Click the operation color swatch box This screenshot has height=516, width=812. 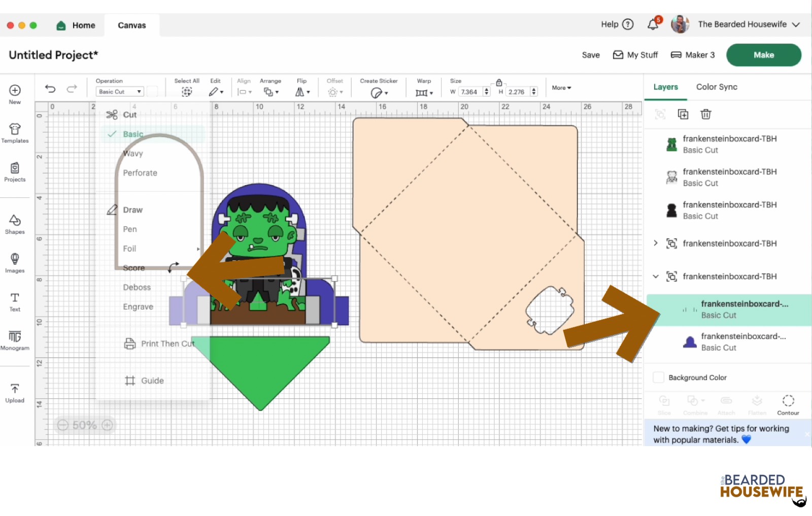152,92
